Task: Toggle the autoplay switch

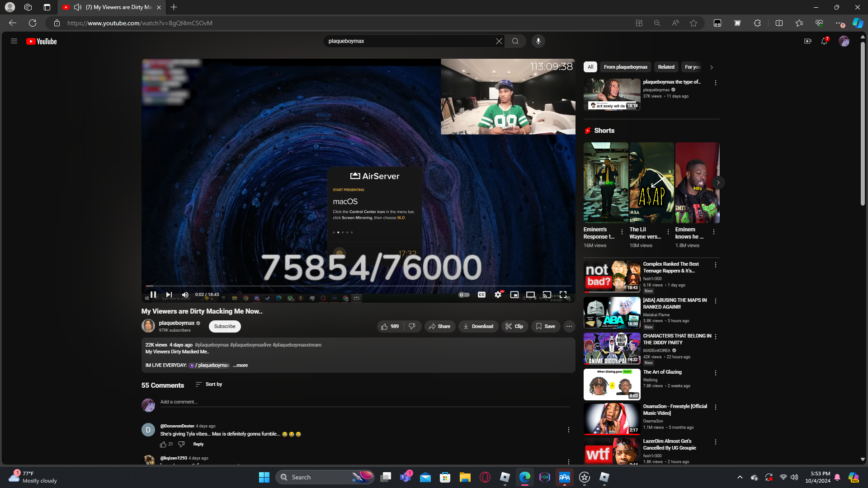Action: pyautogui.click(x=464, y=295)
